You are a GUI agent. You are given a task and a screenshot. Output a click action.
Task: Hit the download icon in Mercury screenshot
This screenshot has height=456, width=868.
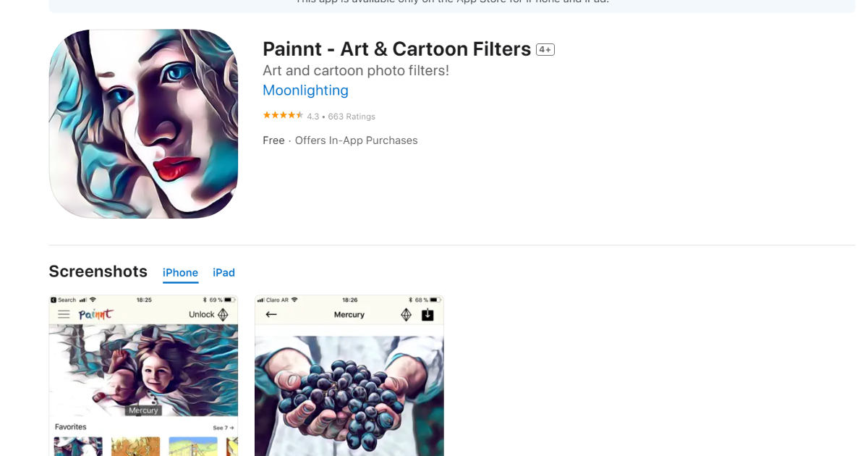(x=427, y=315)
